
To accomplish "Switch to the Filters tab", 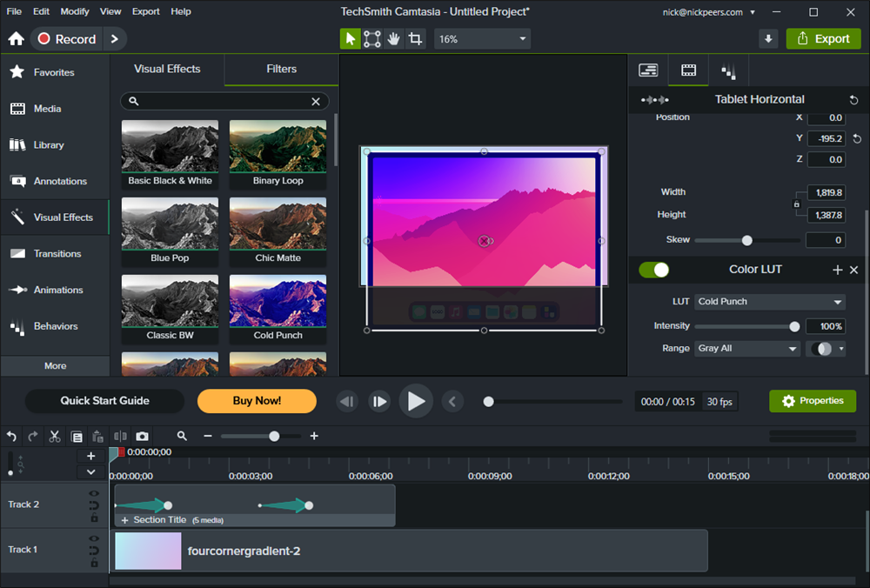I will (281, 69).
